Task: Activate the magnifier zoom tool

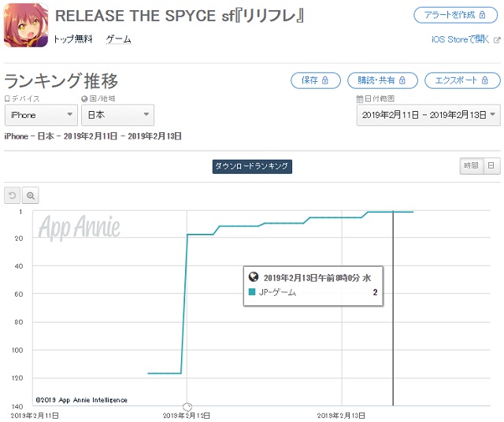Action: point(31,195)
